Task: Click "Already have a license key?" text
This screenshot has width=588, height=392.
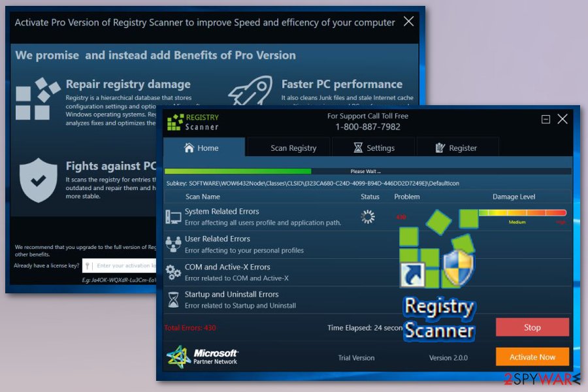Action: click(46, 266)
